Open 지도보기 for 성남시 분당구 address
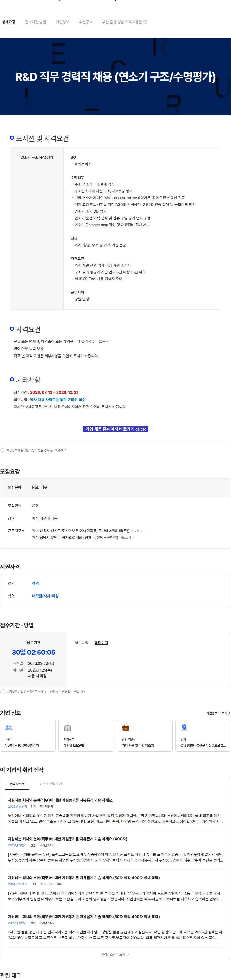Screen dimensions: 231x980 coord(126,538)
